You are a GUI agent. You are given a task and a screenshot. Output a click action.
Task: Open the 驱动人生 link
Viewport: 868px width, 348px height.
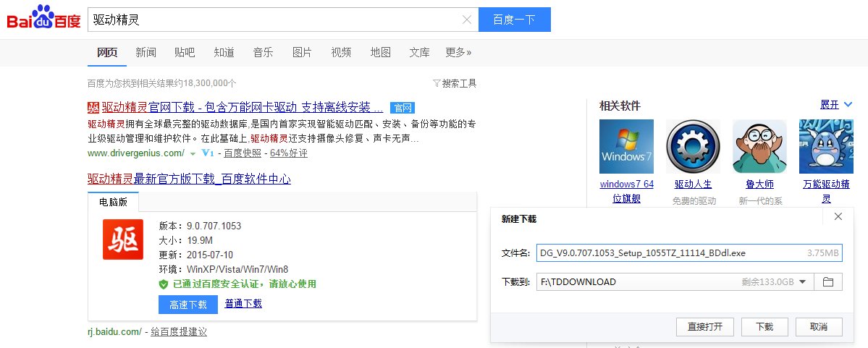click(693, 184)
